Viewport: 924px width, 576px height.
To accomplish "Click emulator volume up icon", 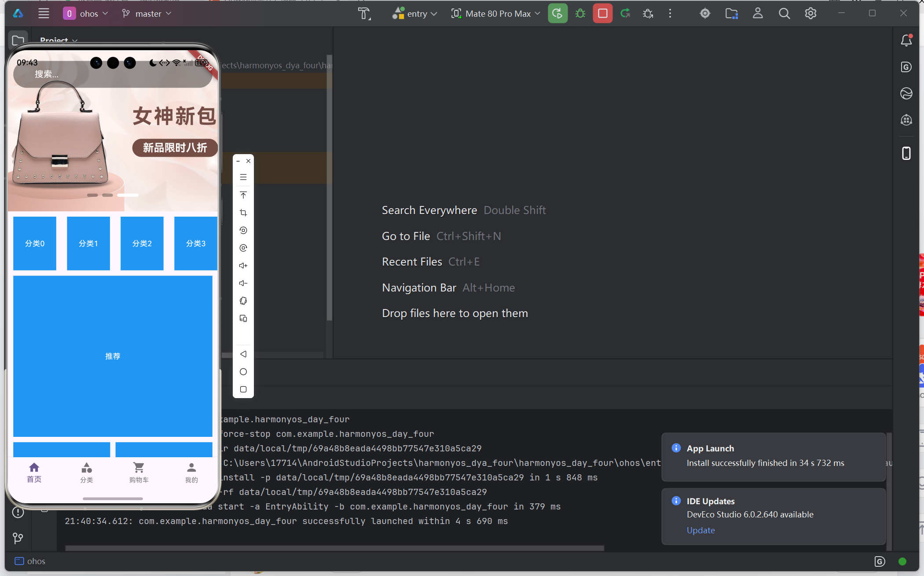I will 243,266.
